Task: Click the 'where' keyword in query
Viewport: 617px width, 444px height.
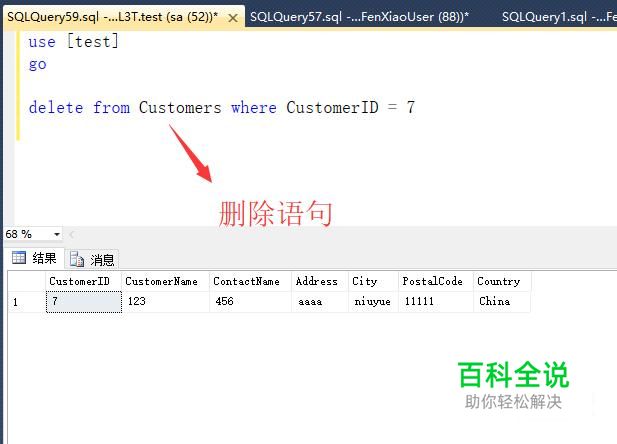Action: 254,107
